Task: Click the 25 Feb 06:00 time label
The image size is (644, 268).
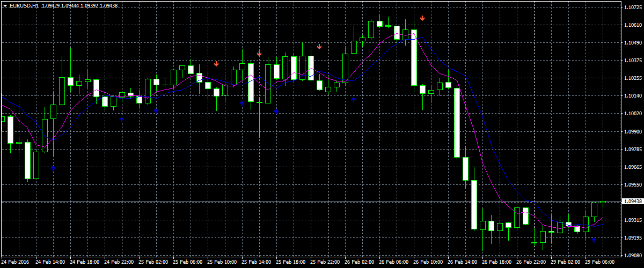Action: pyautogui.click(x=187, y=263)
